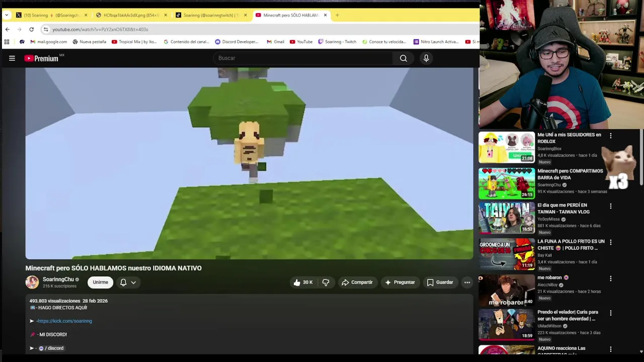The height and width of the screenshot is (362, 644).
Task: Open options for LA FUNA A POLLO FRITO video
Action: tap(611, 242)
